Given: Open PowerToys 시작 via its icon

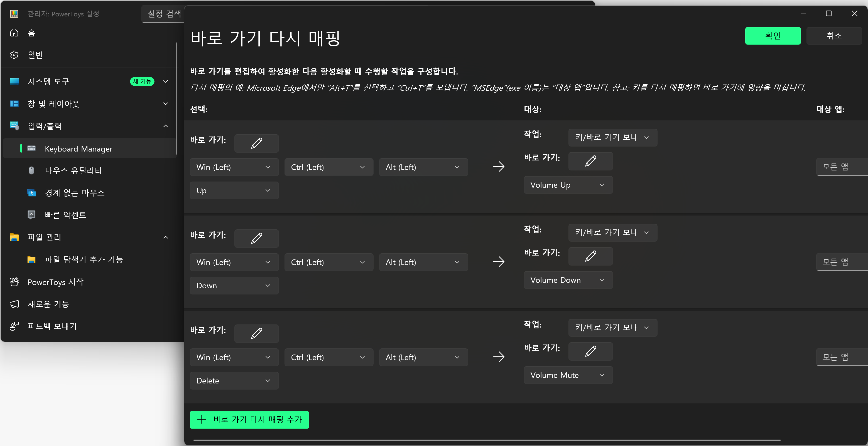Looking at the screenshot, I should click(x=14, y=282).
